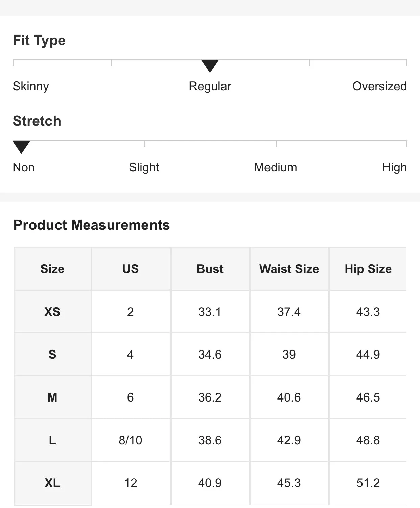Click the 8/10 US size cell

[x=131, y=440]
